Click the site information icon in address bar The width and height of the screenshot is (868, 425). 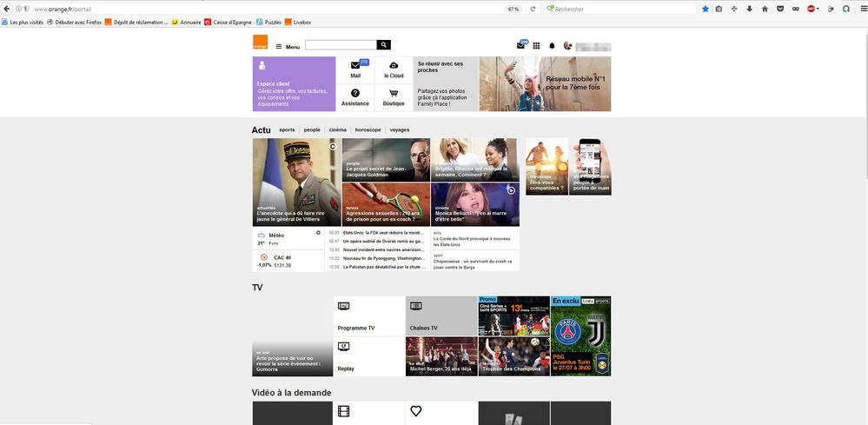[19, 9]
